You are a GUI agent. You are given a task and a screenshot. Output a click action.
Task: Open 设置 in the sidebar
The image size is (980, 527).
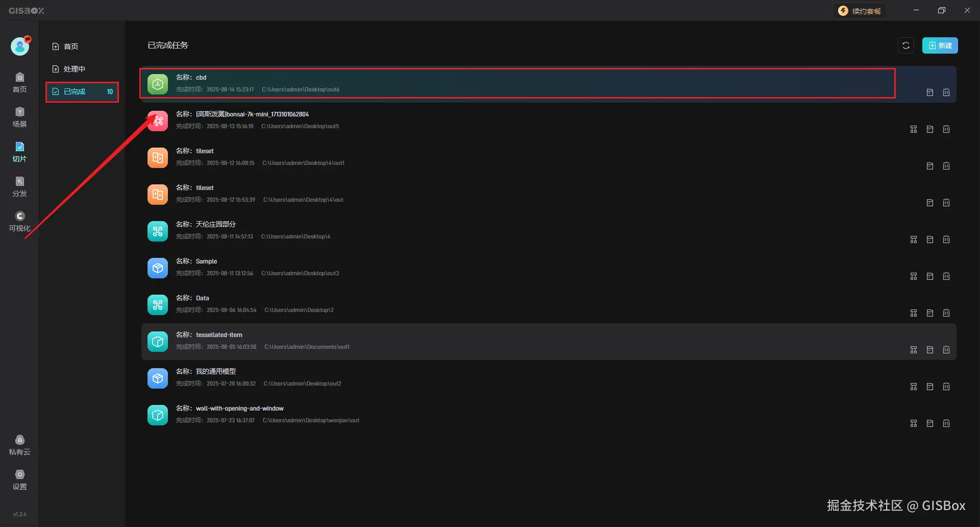pos(20,480)
